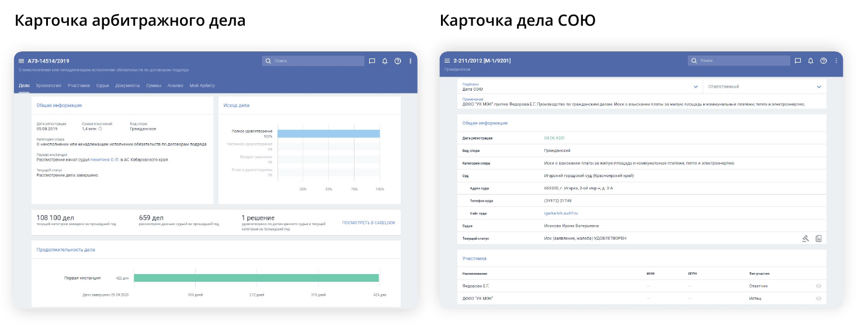Click green Первая инстанция duration bar
Viewport: 868px width, 325px height.
coord(256,278)
